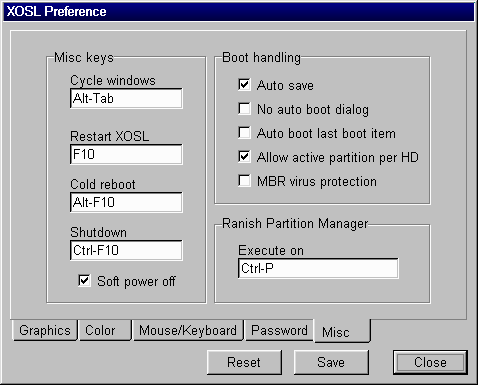Image resolution: width=478 pixels, height=385 pixels.
Task: Toggle the Auto save checkbox
Action: point(244,85)
